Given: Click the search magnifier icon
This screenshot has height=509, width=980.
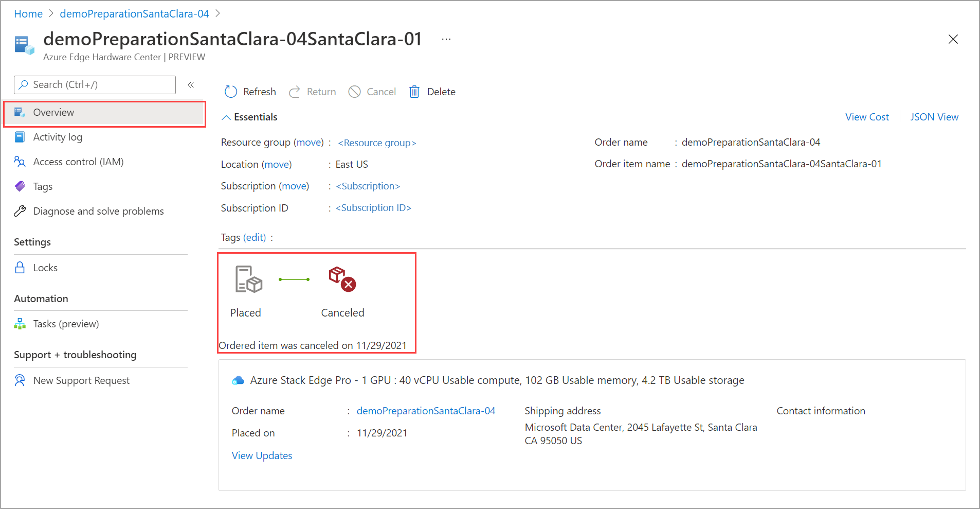Looking at the screenshot, I should pyautogui.click(x=23, y=84).
